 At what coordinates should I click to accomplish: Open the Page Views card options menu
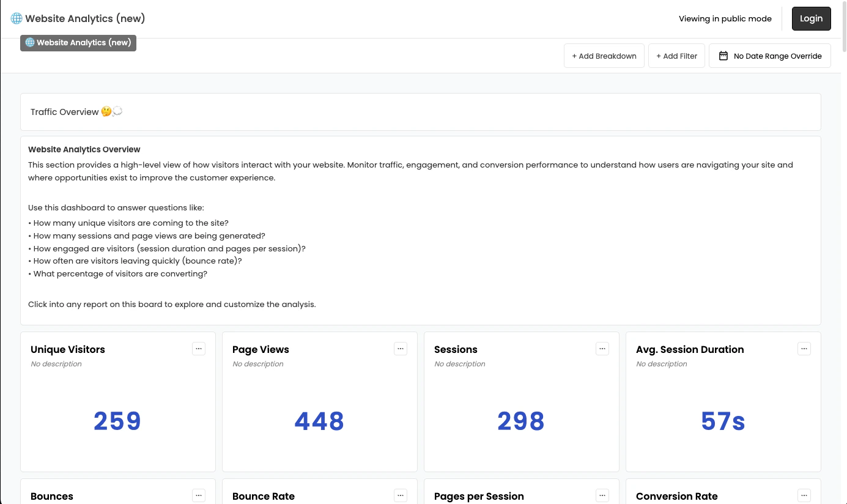click(x=401, y=349)
